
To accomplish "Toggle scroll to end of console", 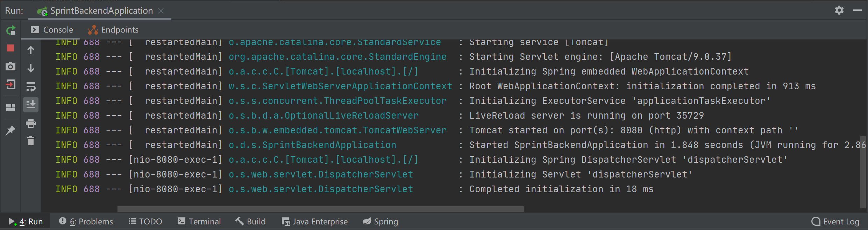I will 31,104.
